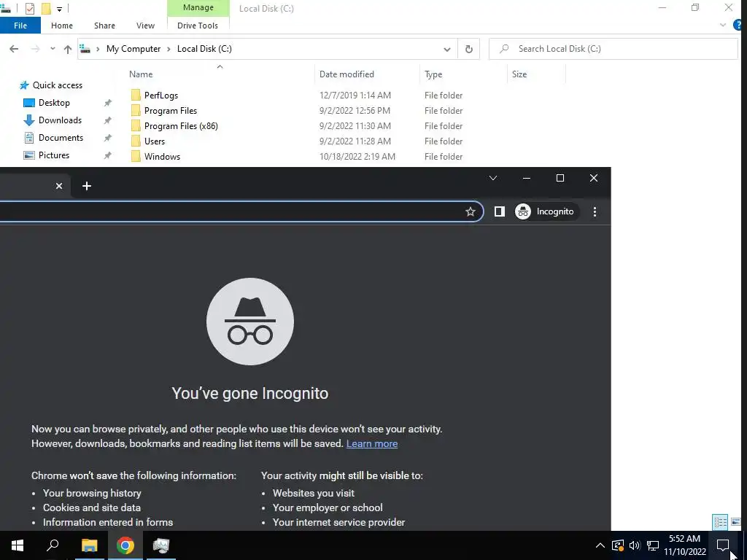Select Quick access in navigation pane
Screen dimensions: 747x560
[57, 85]
